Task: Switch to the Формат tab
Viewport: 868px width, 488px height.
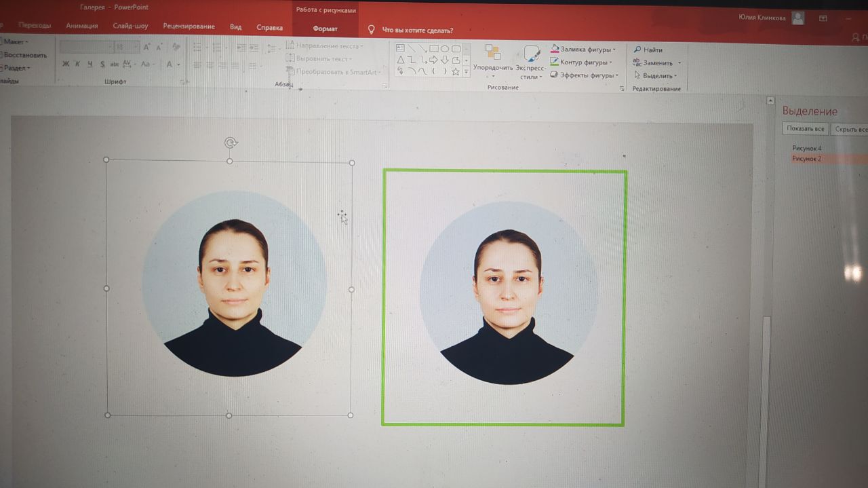Action: pos(325,29)
